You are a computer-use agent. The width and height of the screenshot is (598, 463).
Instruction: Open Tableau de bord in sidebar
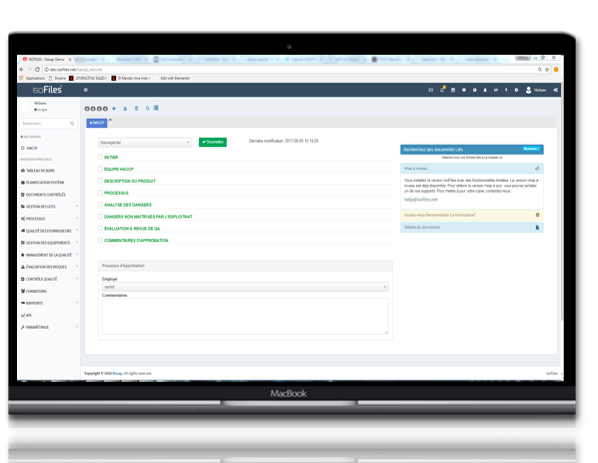[40, 170]
